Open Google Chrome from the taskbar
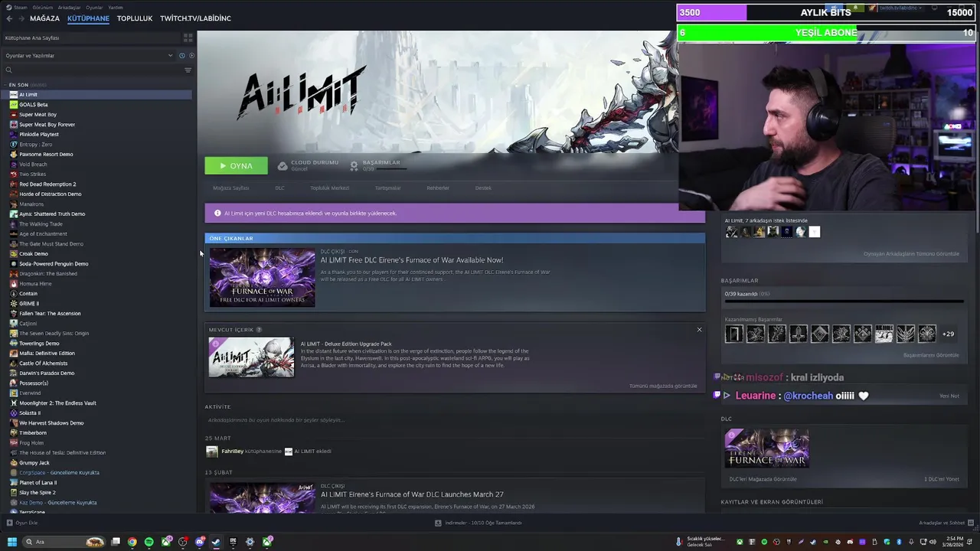The height and width of the screenshot is (551, 980). 132,542
